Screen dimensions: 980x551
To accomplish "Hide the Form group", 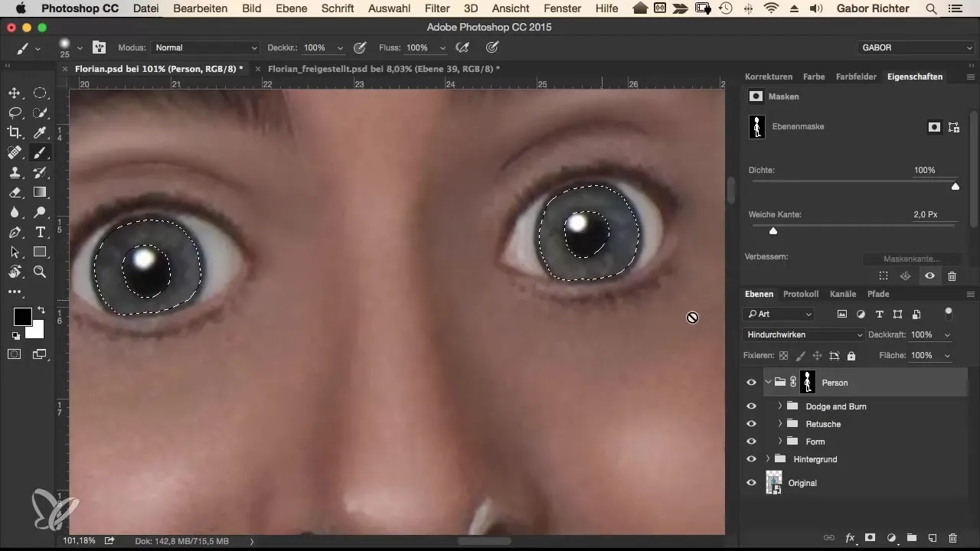I will (751, 442).
